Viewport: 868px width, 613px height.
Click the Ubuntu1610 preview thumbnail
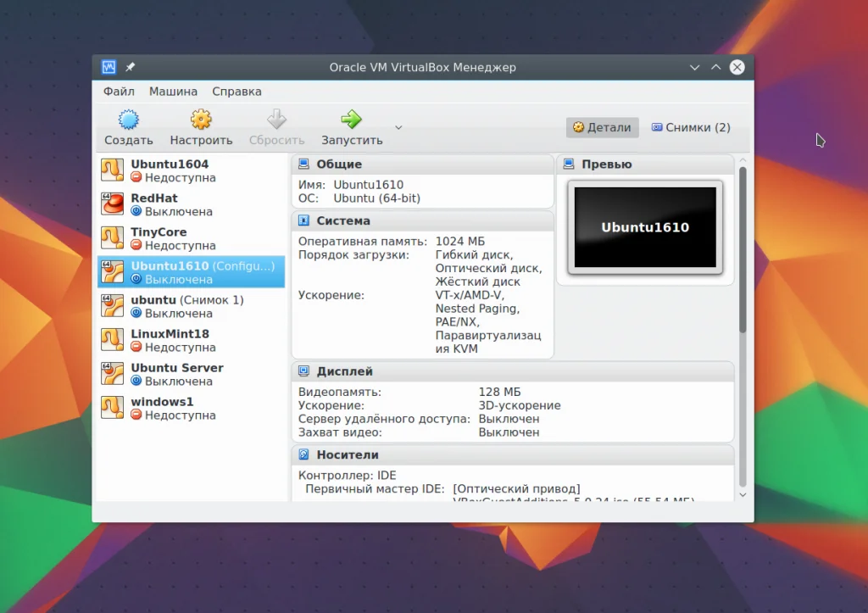click(x=644, y=227)
